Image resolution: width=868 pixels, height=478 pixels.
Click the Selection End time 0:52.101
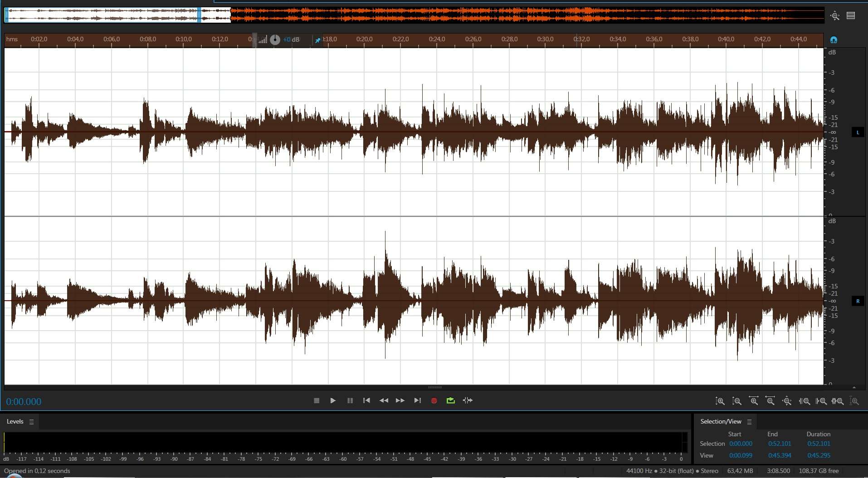(779, 444)
